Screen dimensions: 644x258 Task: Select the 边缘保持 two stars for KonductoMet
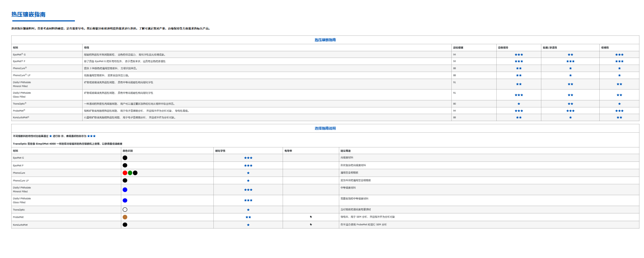pos(519,118)
